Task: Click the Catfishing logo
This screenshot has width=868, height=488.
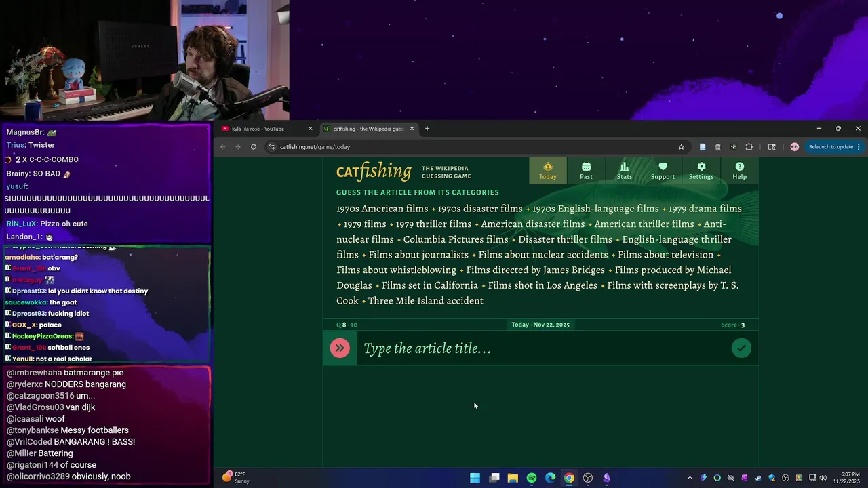Action: [374, 172]
